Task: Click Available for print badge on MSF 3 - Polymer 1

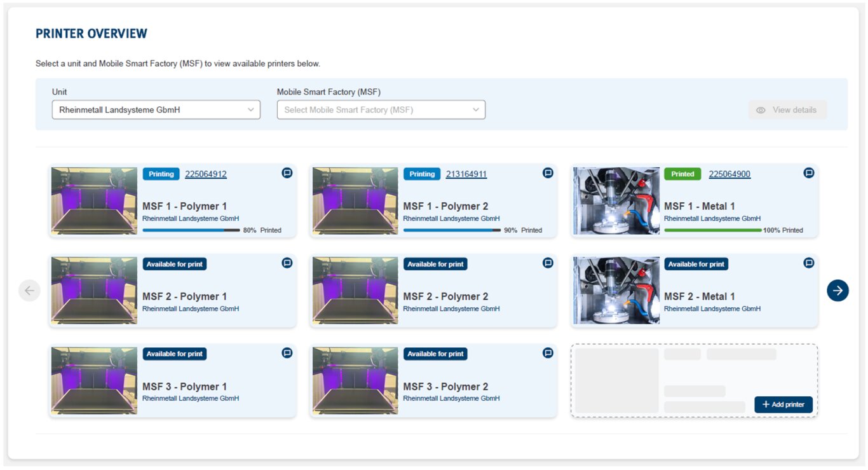Action: coord(175,354)
